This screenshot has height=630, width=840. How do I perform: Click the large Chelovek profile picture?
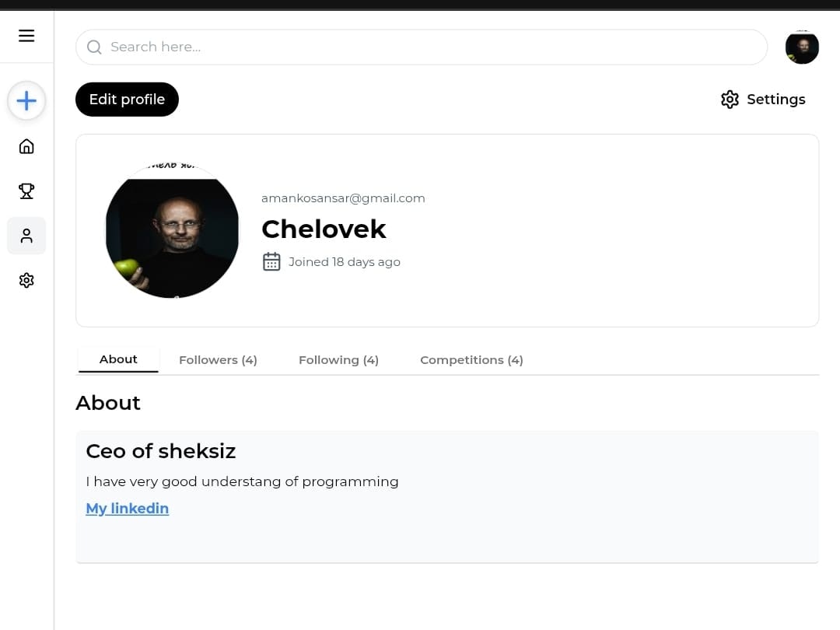tap(172, 230)
